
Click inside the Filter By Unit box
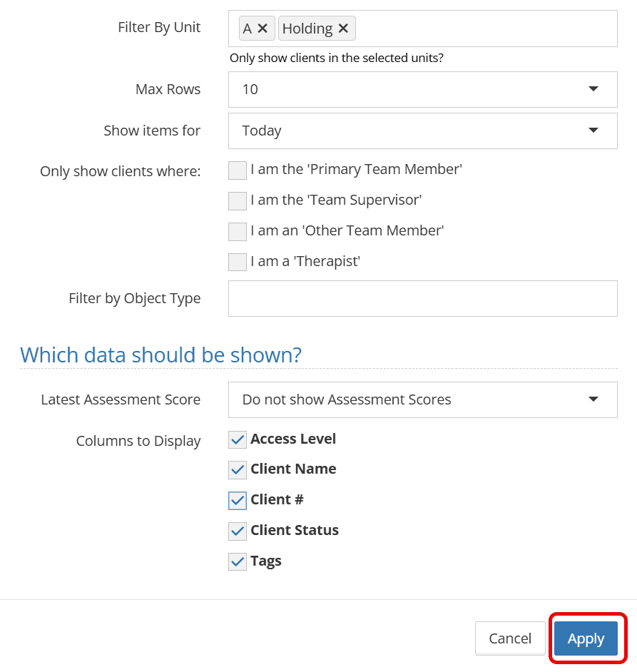pyautogui.click(x=485, y=29)
